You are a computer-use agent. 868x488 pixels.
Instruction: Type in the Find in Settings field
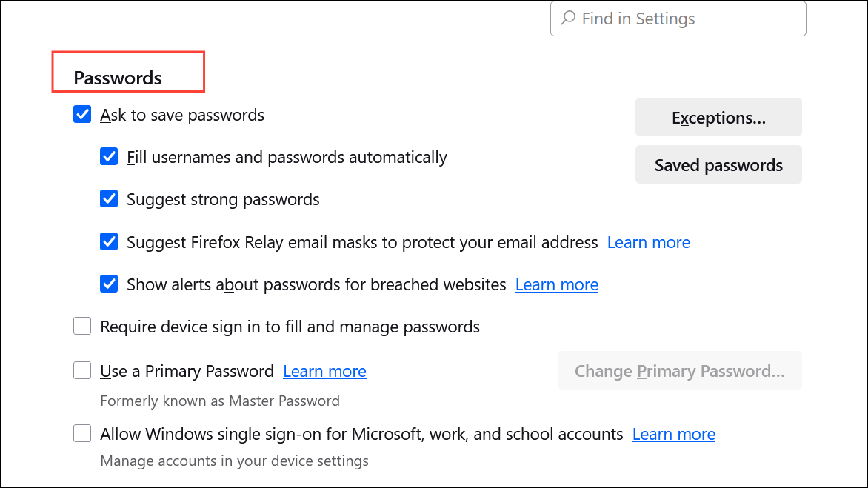[x=689, y=19]
